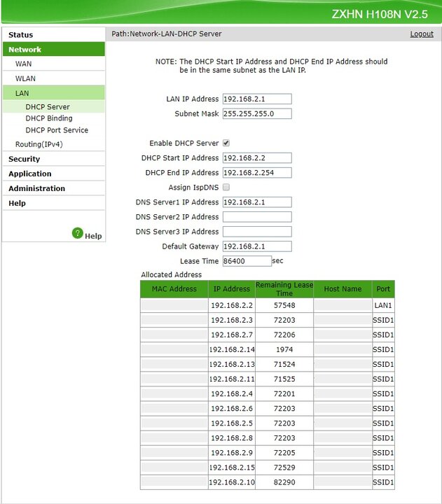Open the Administration menu section
The width and height of the screenshot is (442, 504).
click(54, 188)
